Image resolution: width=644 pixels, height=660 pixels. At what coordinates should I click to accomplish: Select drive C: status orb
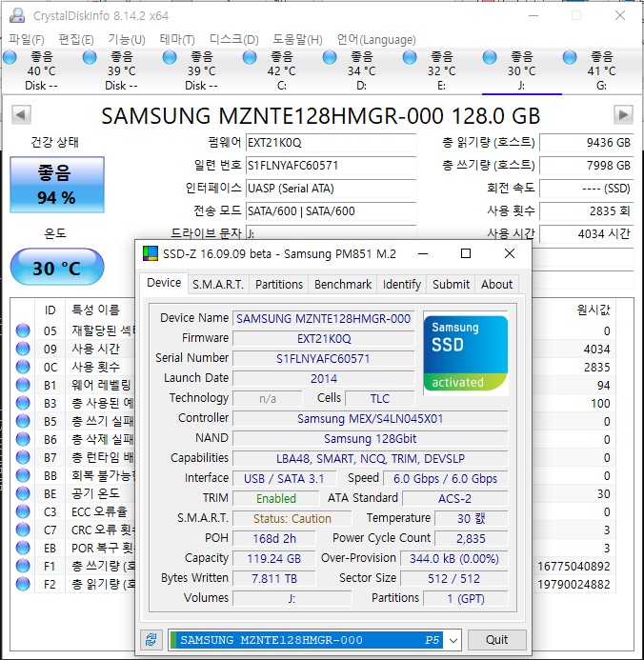point(250,57)
